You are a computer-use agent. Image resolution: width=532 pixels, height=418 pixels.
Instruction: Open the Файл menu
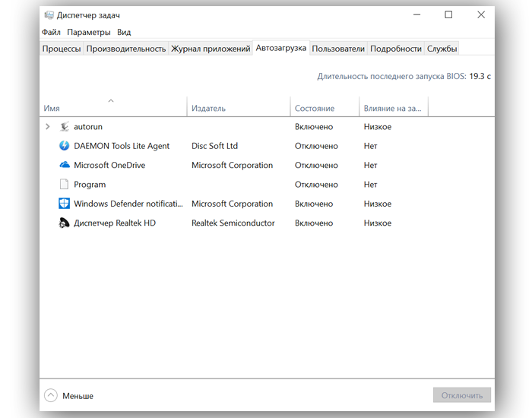point(51,32)
